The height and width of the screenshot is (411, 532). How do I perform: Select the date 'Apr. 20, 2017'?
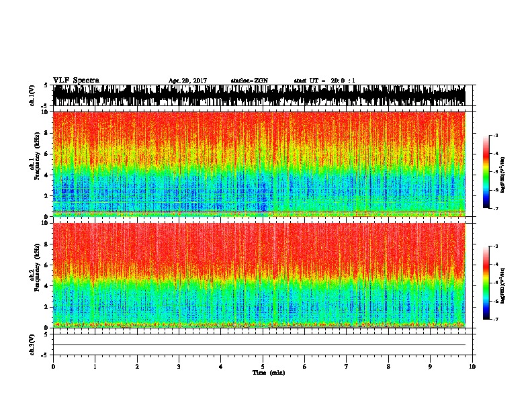[187, 81]
